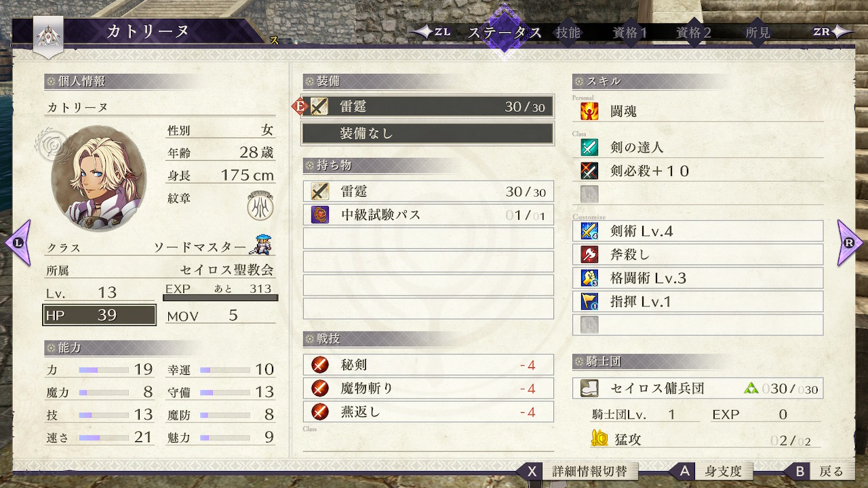Go to previous character with L arrow

[x=18, y=242]
